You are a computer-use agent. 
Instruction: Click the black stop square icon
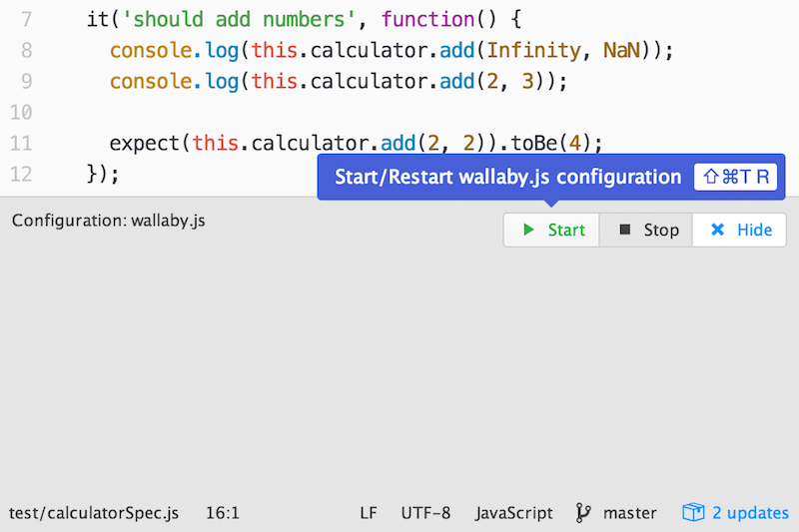pos(625,230)
